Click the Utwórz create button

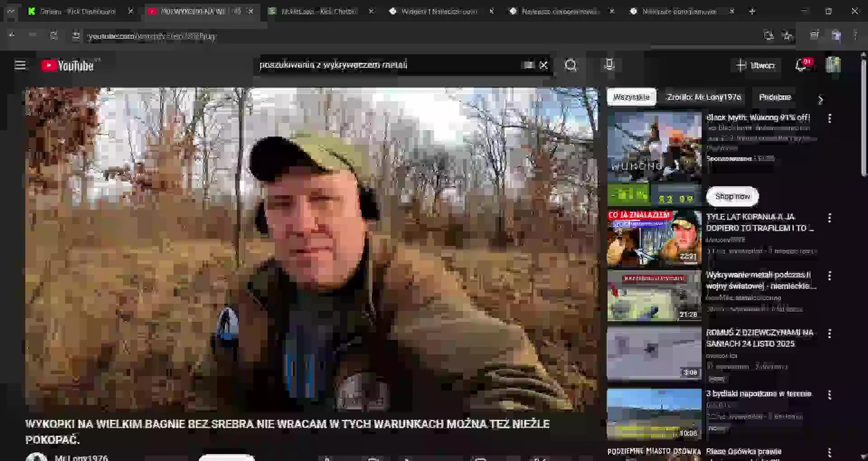[x=755, y=65]
